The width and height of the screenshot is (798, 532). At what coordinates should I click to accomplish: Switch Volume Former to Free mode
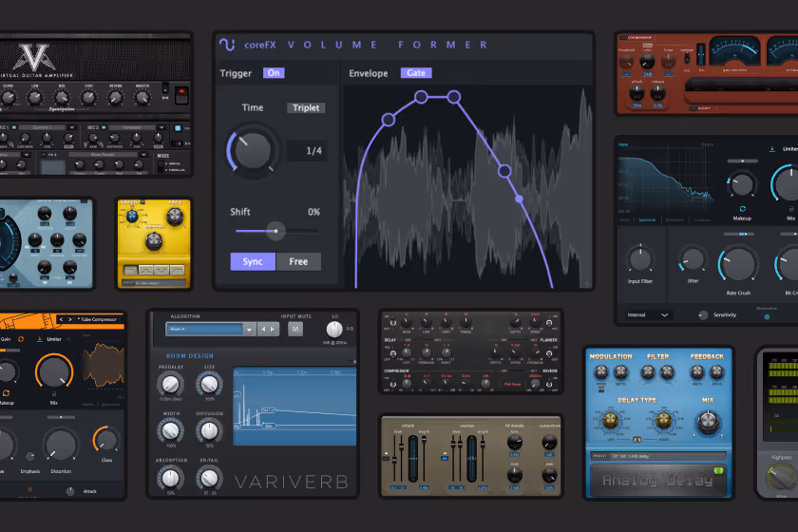[x=298, y=261]
